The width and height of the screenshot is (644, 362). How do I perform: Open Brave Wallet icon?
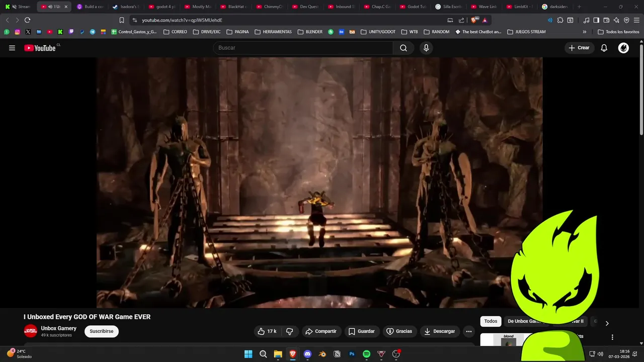coord(606,20)
